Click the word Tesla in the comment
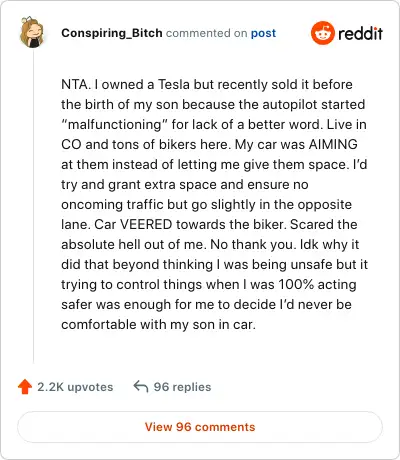Image resolution: width=400 pixels, height=460 pixels. point(173,85)
